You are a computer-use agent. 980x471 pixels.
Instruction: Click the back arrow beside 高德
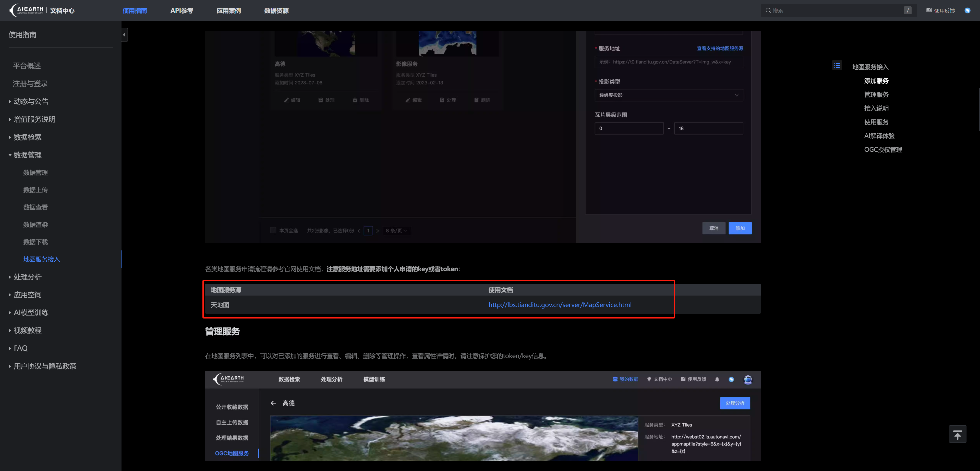tap(273, 403)
